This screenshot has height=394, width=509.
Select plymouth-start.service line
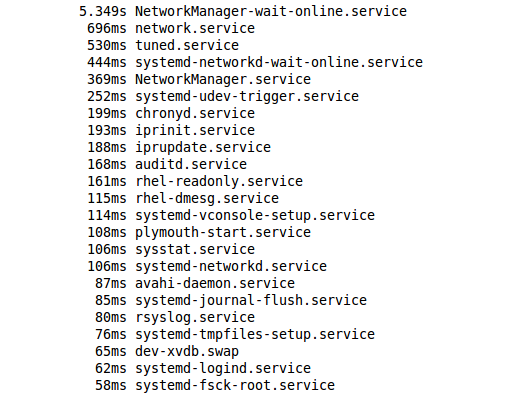pos(199,232)
